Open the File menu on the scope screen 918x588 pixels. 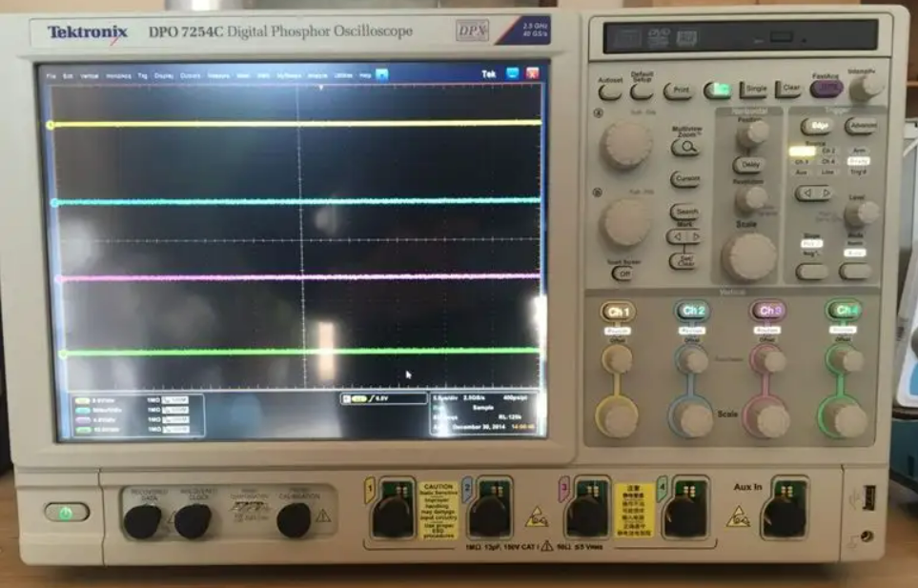click(x=51, y=76)
